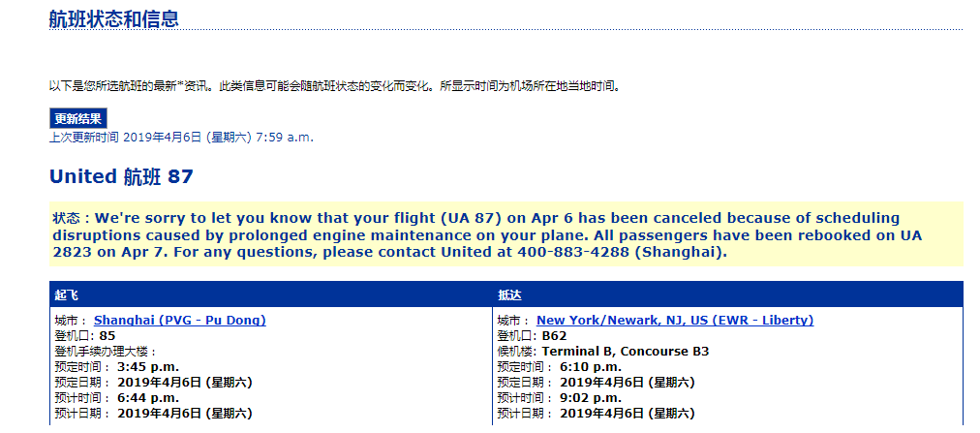980x433 pixels.
Task: Click scheduled arrival time 6:10 p.m.
Action: (x=591, y=367)
